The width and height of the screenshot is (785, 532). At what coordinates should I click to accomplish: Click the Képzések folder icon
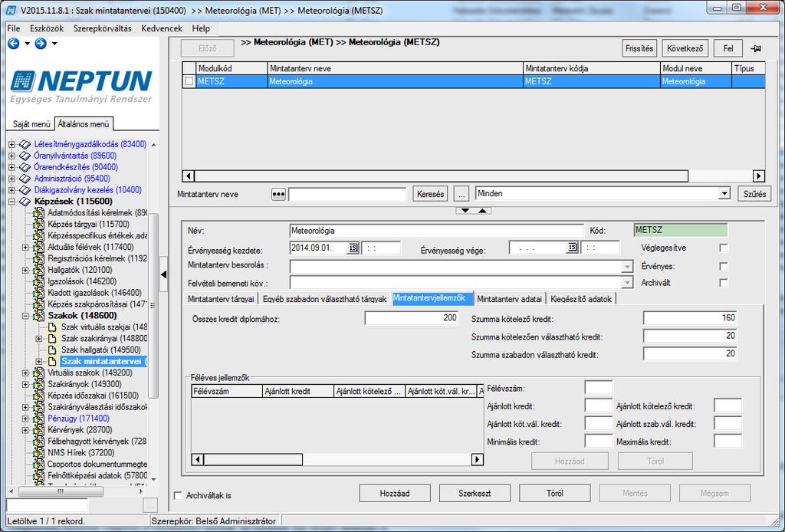(25, 202)
